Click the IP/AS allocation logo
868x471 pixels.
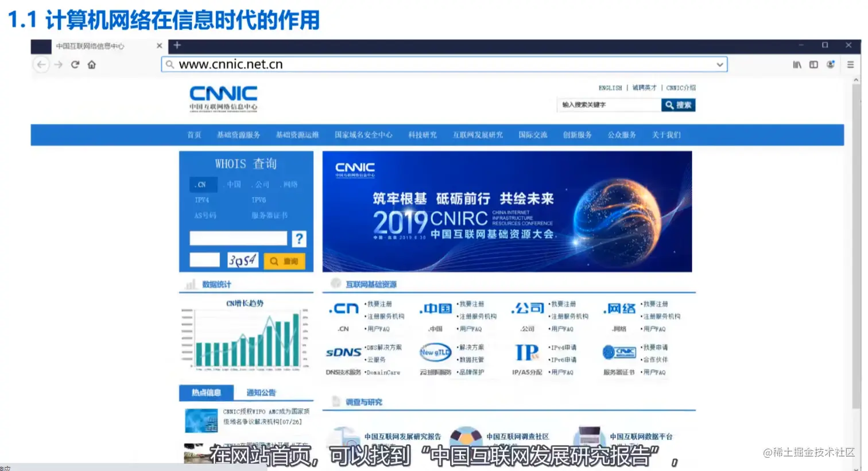(x=526, y=352)
